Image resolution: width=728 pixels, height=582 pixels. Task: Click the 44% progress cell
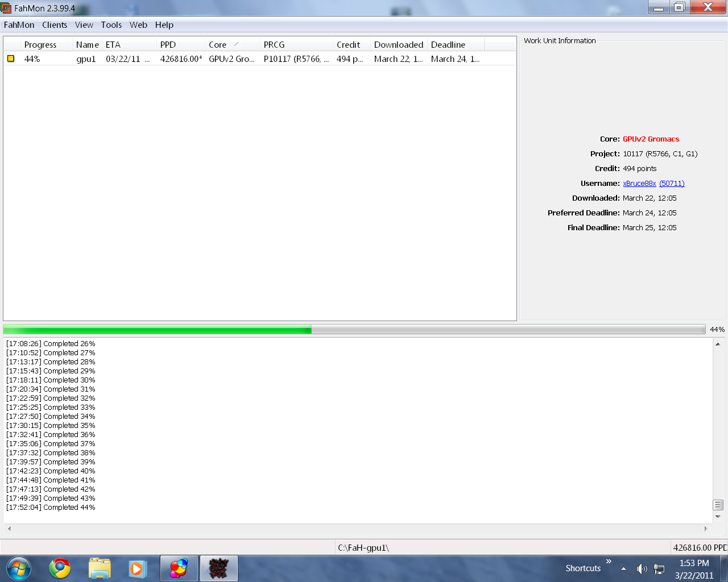click(32, 59)
